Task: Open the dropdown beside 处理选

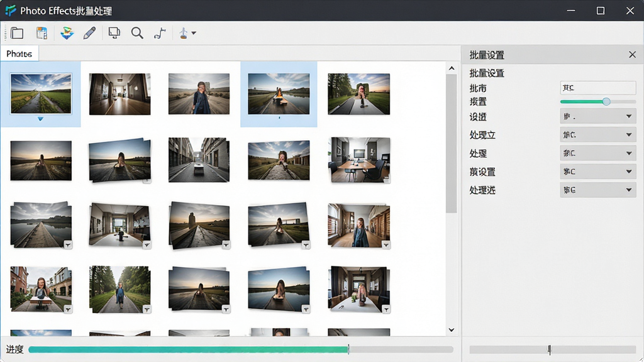Action: 597,190
